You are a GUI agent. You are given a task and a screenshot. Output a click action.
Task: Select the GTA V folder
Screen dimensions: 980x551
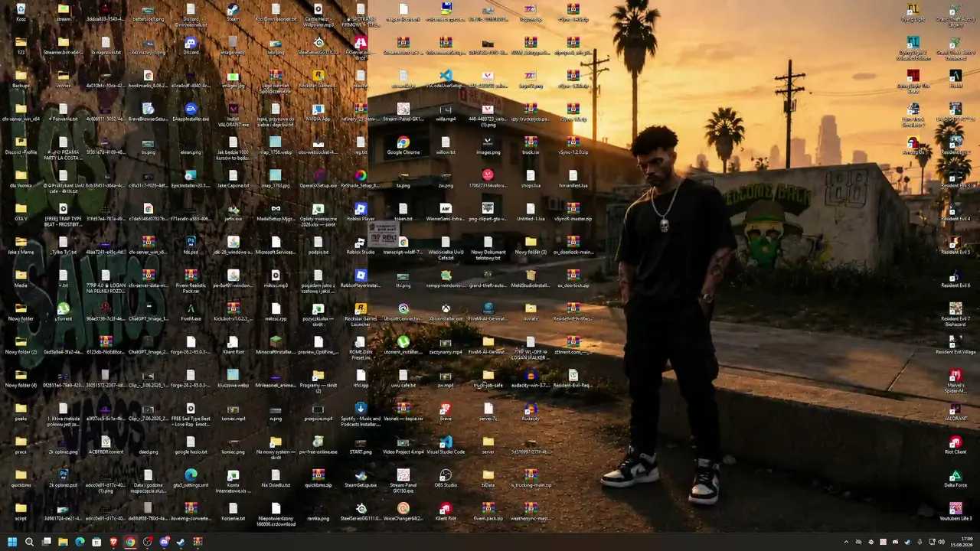[21, 212]
